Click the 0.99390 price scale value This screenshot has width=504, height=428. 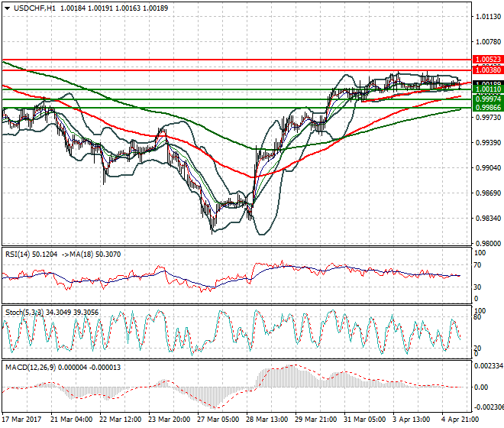[488, 143]
